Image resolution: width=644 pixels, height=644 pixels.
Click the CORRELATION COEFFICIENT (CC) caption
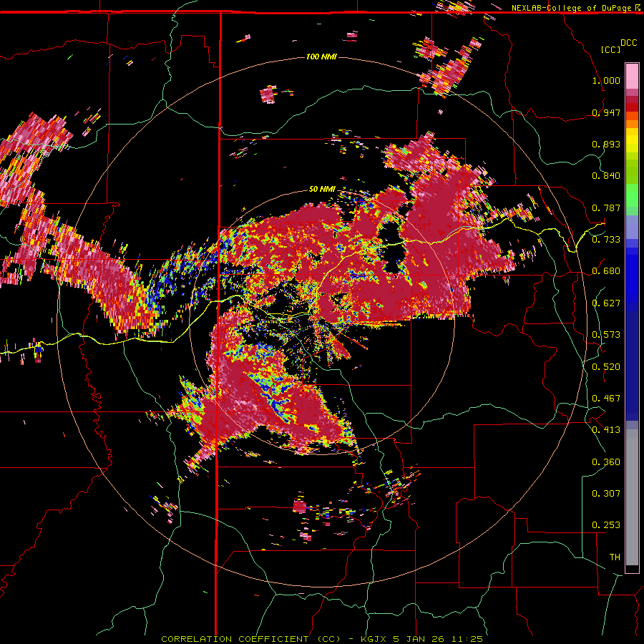click(x=251, y=639)
